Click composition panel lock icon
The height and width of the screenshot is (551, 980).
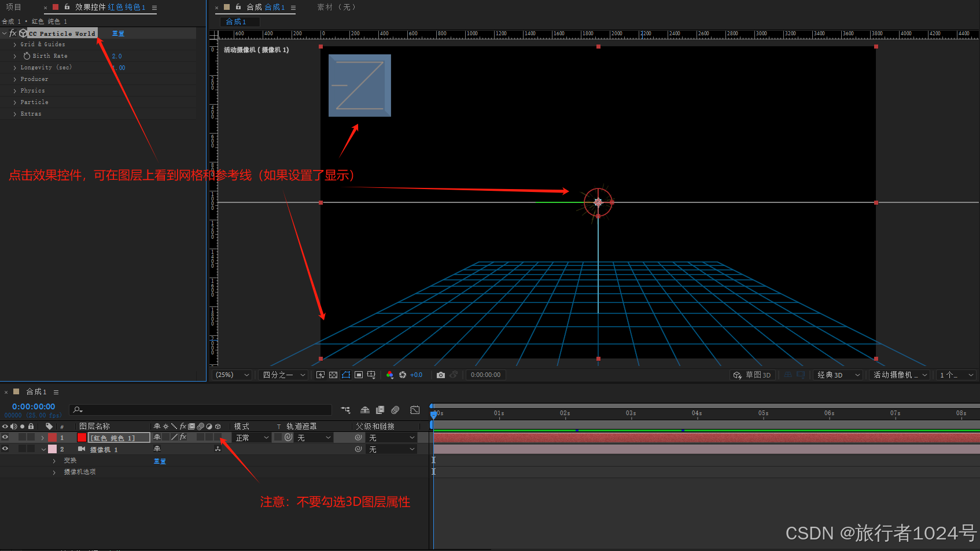point(238,7)
